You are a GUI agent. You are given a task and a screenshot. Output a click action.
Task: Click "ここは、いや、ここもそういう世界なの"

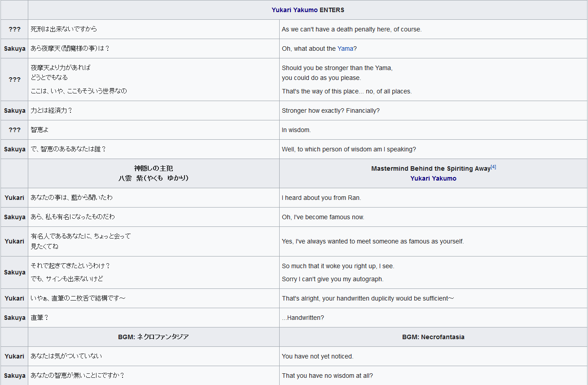(79, 91)
